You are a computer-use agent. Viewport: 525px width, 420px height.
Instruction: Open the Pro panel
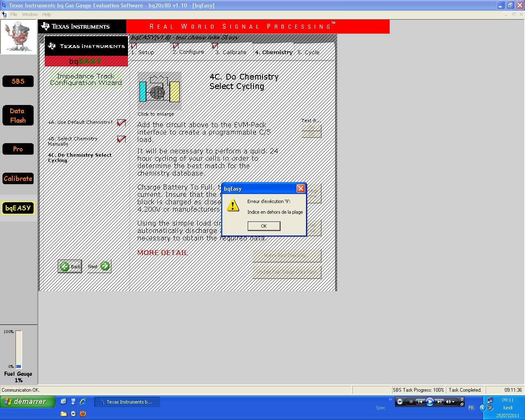pos(18,149)
